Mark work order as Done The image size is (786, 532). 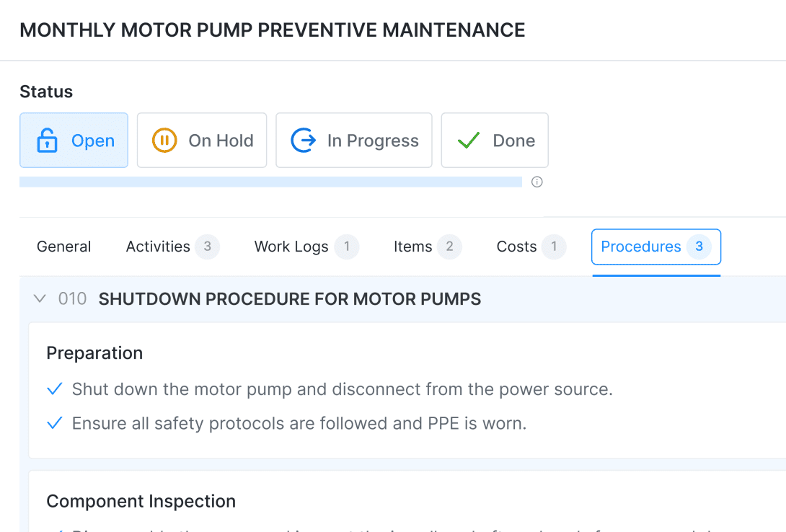tap(495, 141)
